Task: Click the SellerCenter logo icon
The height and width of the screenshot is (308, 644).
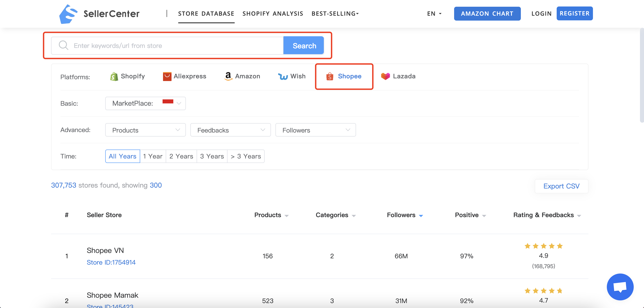Action: [68, 14]
